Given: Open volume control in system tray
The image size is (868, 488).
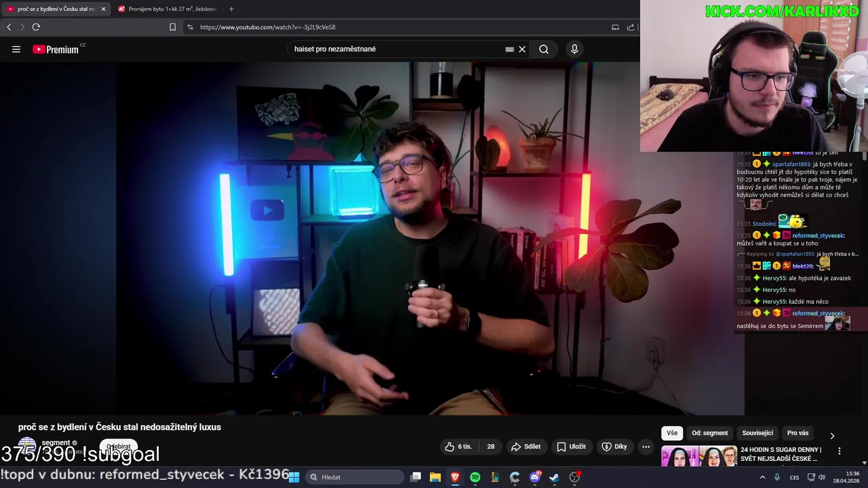Looking at the screenshot, I should (x=822, y=477).
